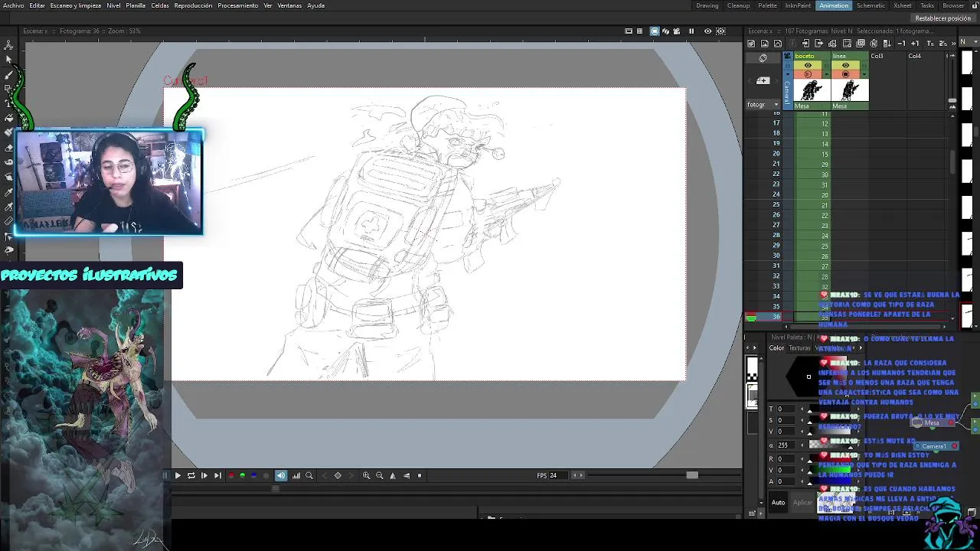
Task: Click the decrease step -1 button
Action: [901, 44]
